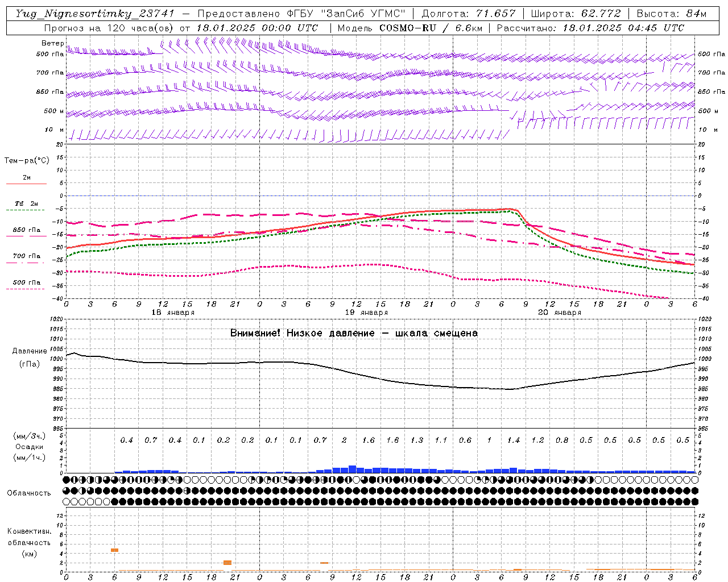Image resolution: width=728 pixels, height=582 pixels.
Task: Click the 3-hour precipitation value 1.1
Action: [x=441, y=440]
